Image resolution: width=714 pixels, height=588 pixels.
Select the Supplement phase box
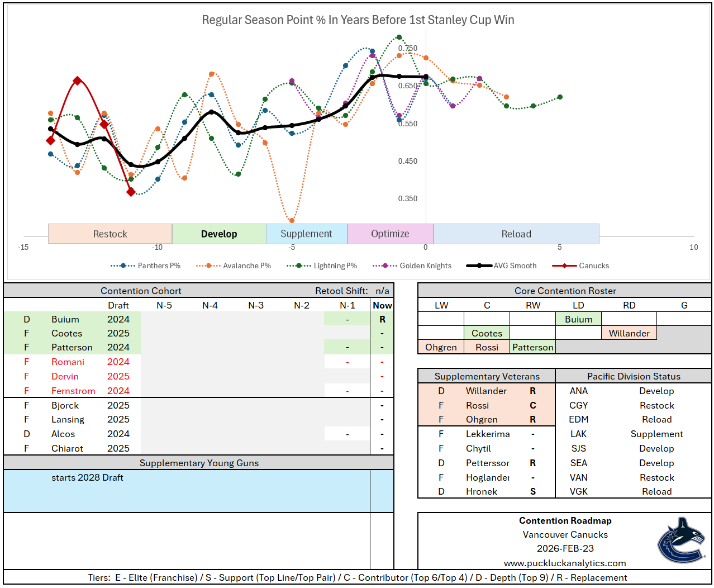[306, 234]
